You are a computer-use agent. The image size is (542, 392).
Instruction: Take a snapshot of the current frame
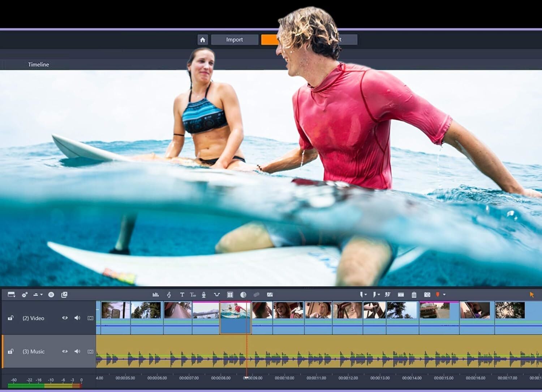tap(427, 294)
